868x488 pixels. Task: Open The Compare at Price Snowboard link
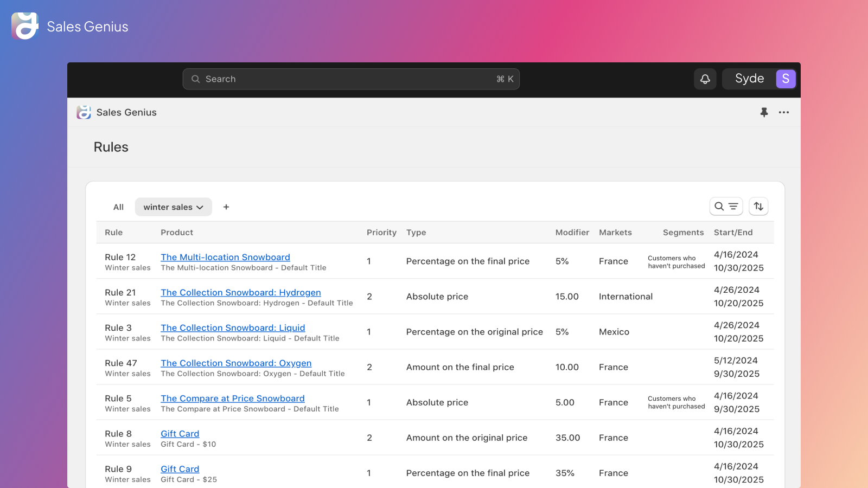click(x=232, y=398)
